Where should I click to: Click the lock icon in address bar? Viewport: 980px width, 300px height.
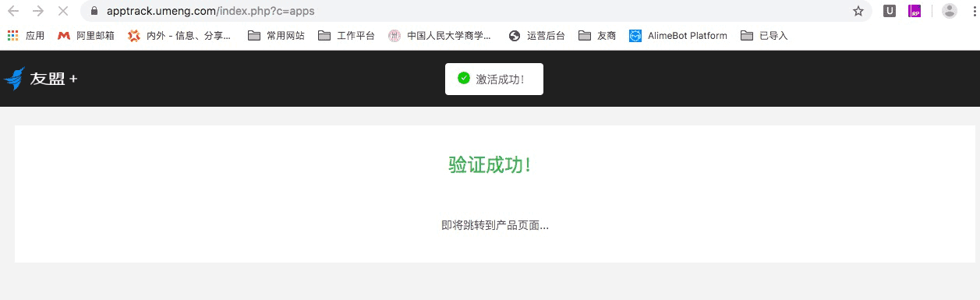[94, 12]
